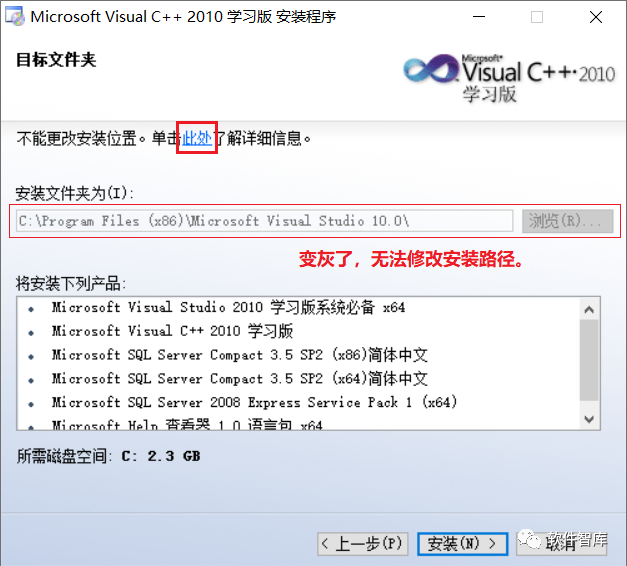
Task: Click the 目标文件夹 heading
Action: click(56, 60)
